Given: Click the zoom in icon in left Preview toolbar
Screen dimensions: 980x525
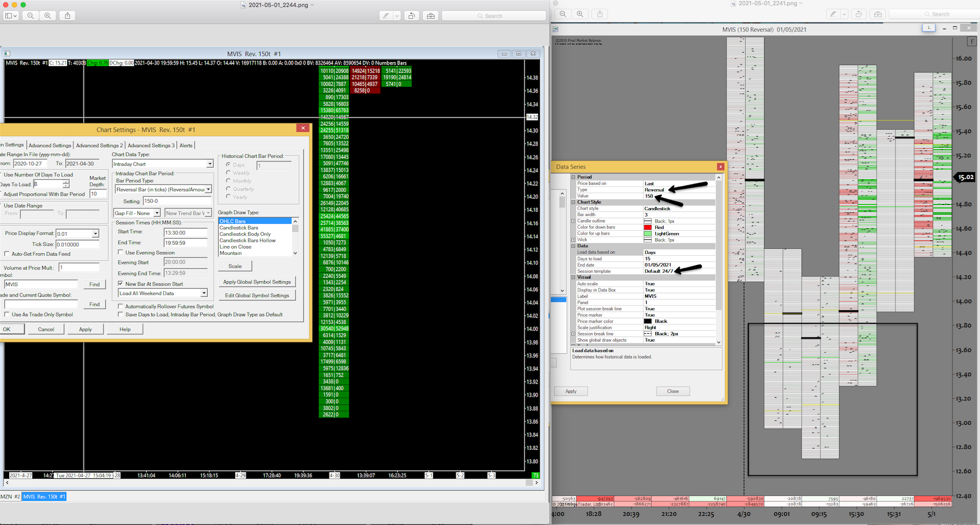Looking at the screenshot, I should (48, 16).
